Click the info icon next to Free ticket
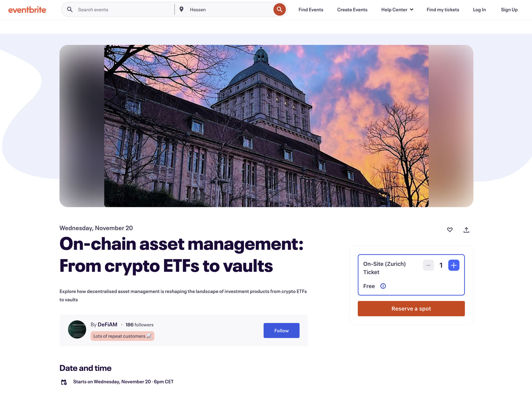The height and width of the screenshot is (399, 532). click(383, 286)
